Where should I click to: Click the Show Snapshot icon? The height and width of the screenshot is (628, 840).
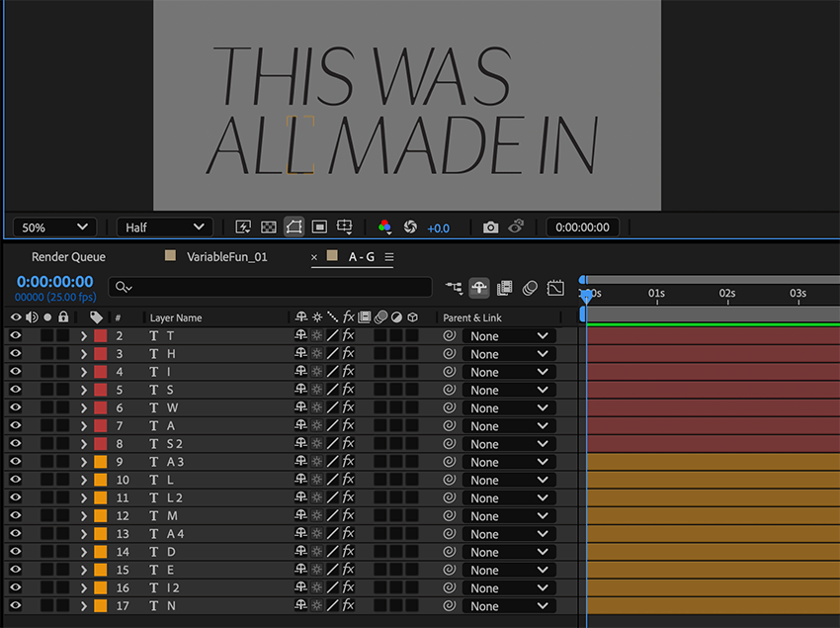(x=516, y=226)
